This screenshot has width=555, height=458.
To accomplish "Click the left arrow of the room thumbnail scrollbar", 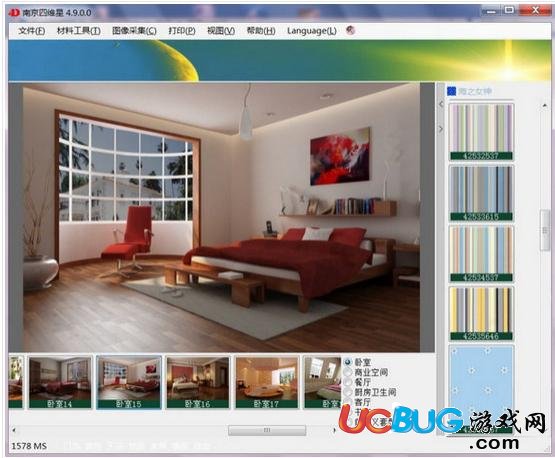I will point(14,430).
